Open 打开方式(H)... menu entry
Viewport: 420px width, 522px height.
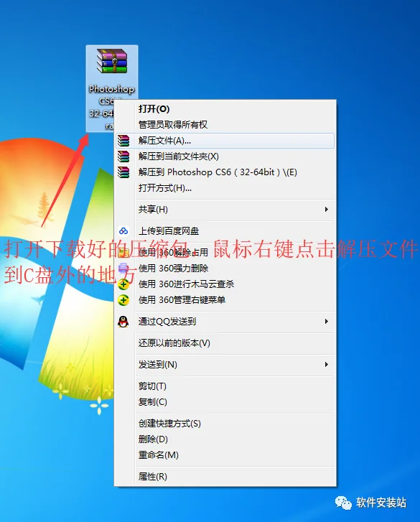(x=225, y=188)
